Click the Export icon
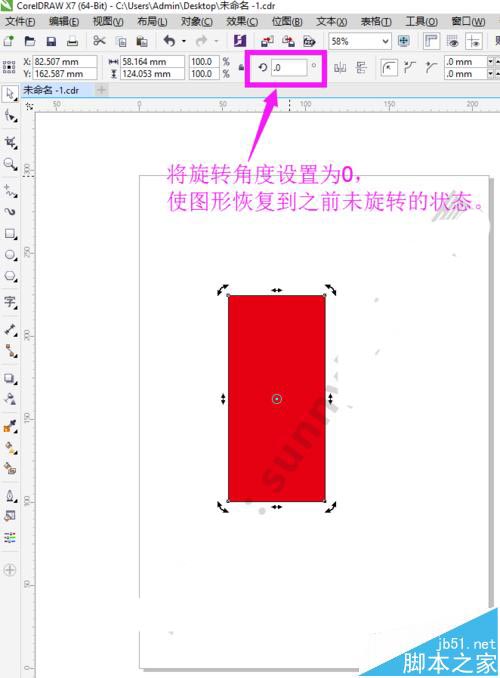 click(288, 42)
